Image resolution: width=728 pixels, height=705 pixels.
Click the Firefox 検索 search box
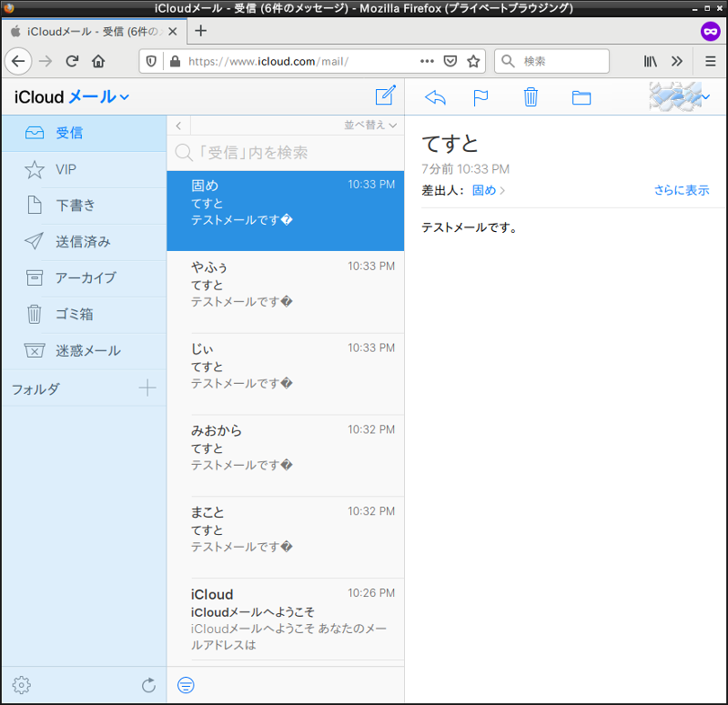point(552,61)
